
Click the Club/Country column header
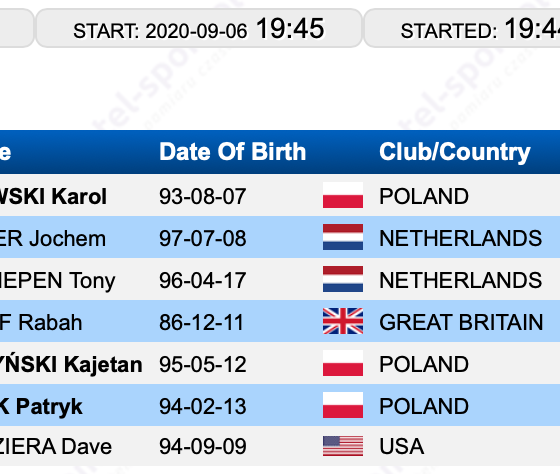455,153
